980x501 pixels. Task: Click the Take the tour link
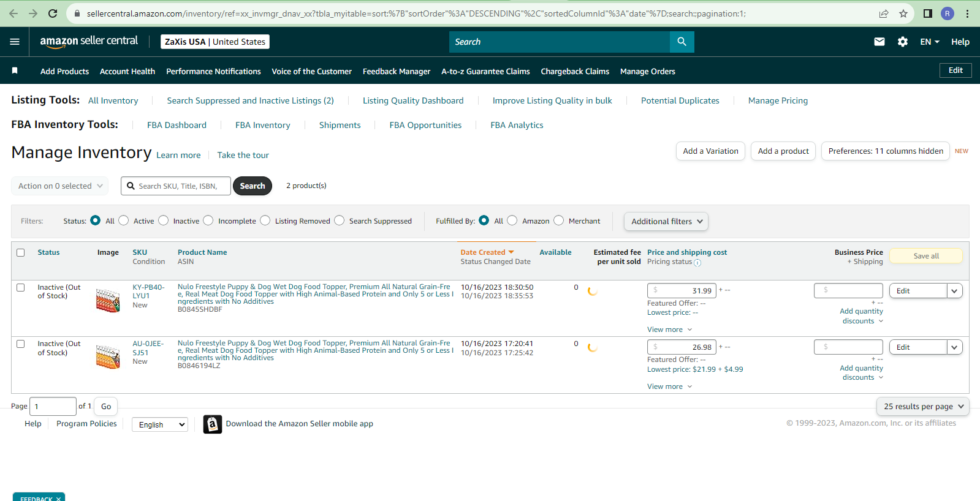[243, 156]
